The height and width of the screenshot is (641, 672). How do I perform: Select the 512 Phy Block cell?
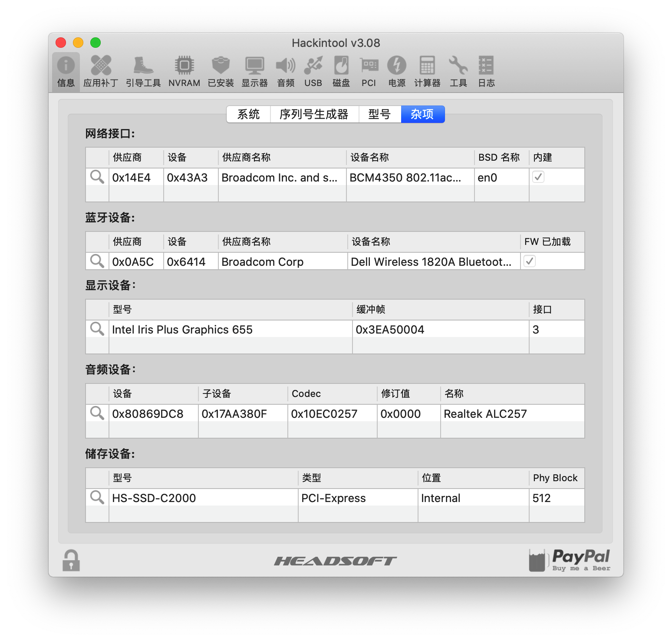point(557,498)
